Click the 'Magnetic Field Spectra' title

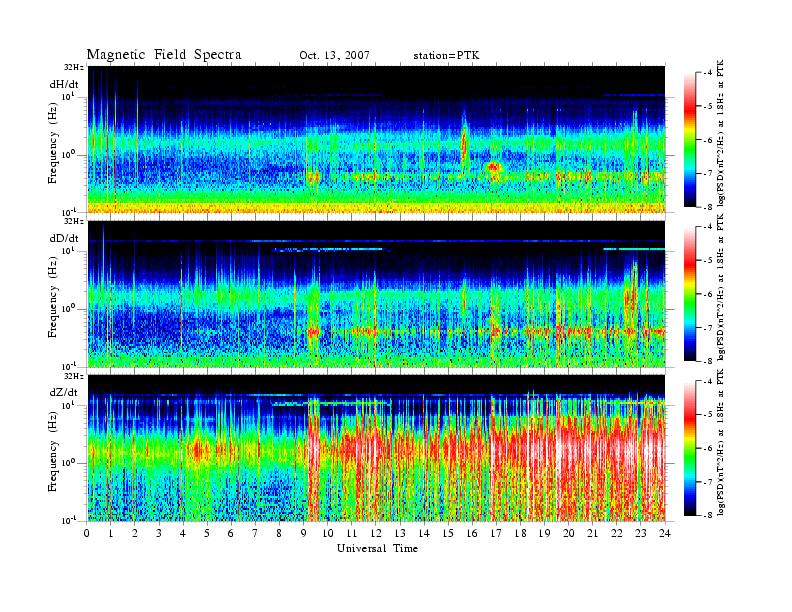pos(164,55)
